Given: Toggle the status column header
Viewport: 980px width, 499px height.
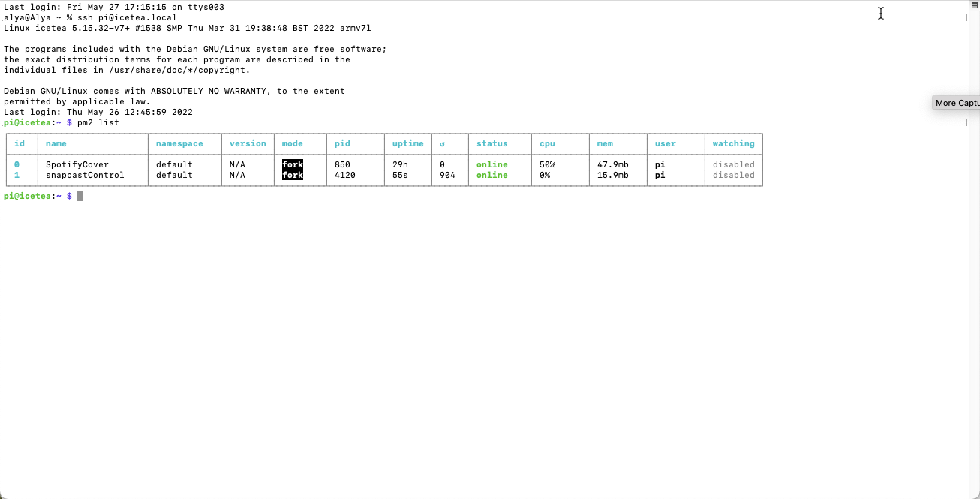Looking at the screenshot, I should coord(492,143).
